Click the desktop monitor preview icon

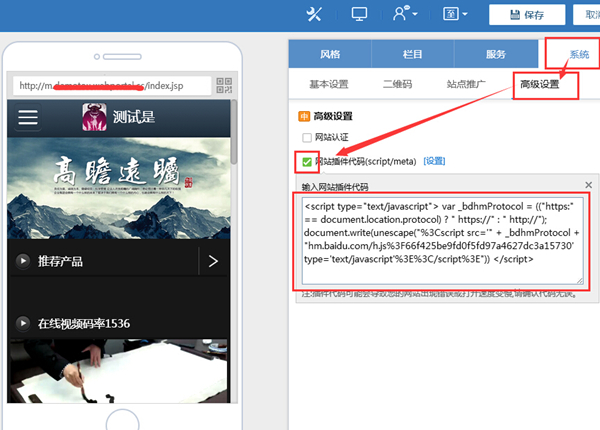coord(360,14)
